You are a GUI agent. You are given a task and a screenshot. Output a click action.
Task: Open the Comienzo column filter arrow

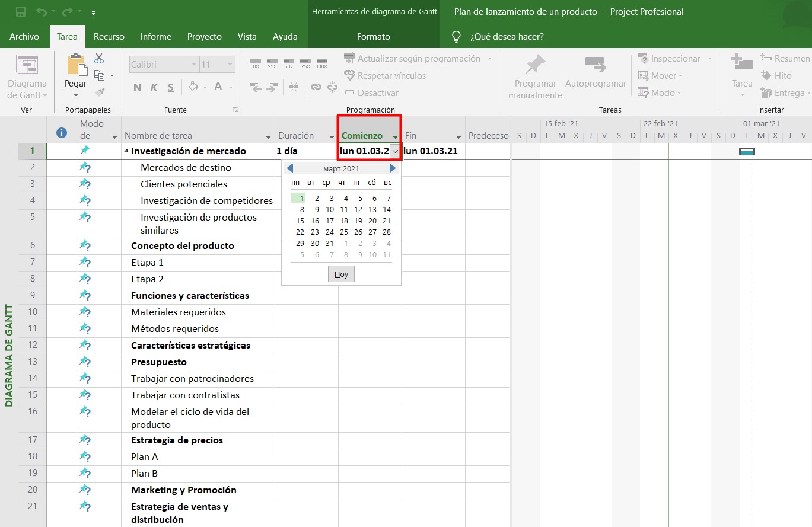[x=395, y=137]
